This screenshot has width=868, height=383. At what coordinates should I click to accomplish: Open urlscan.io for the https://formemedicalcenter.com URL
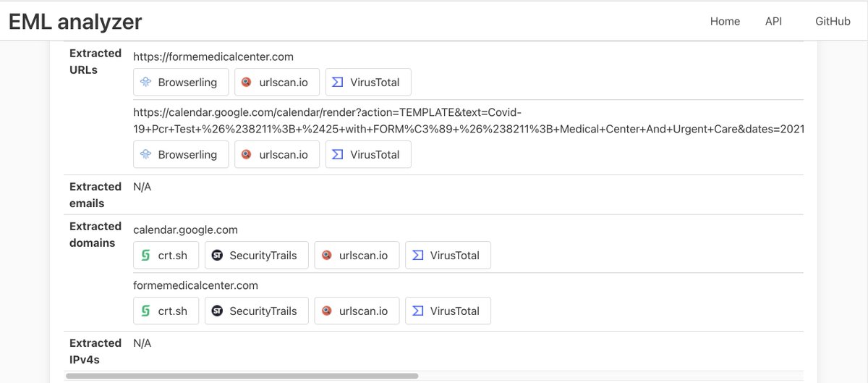tap(277, 82)
